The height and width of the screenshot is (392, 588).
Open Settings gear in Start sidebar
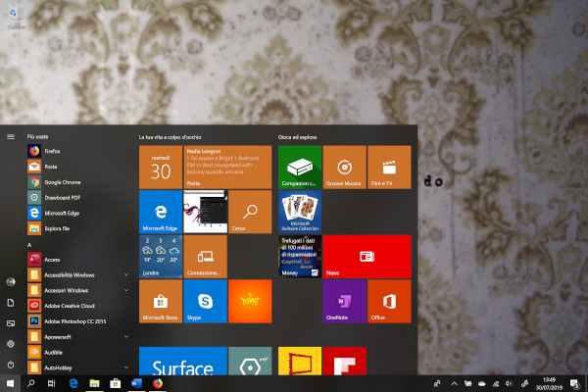click(x=11, y=344)
